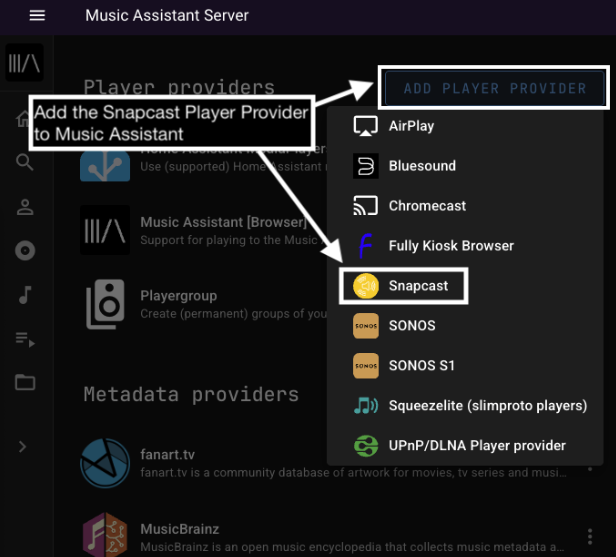
Task: Click the MusicBrainz logo icon
Action: [x=105, y=535]
